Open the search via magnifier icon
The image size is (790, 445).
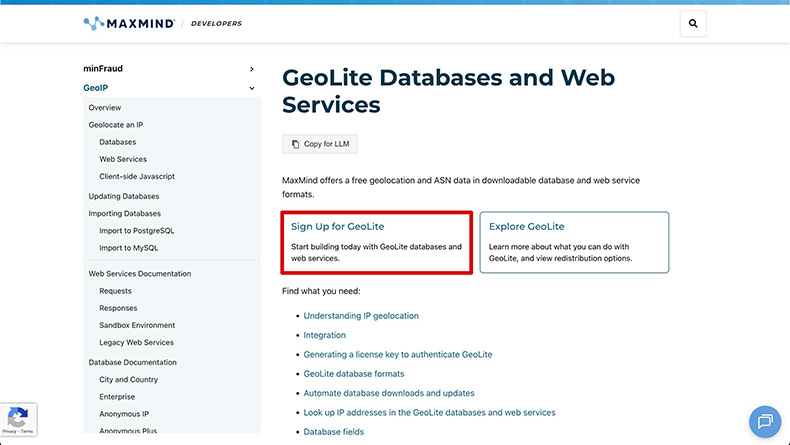[693, 23]
